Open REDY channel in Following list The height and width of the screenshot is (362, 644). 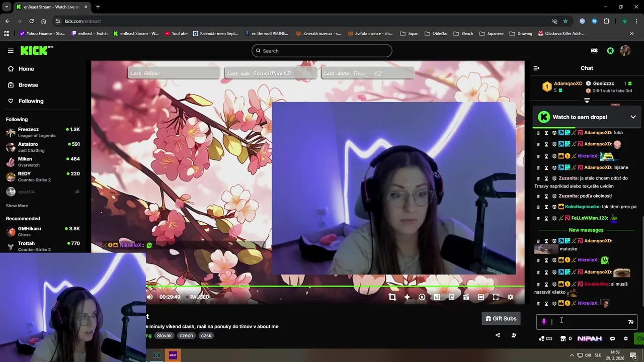tap(43, 176)
